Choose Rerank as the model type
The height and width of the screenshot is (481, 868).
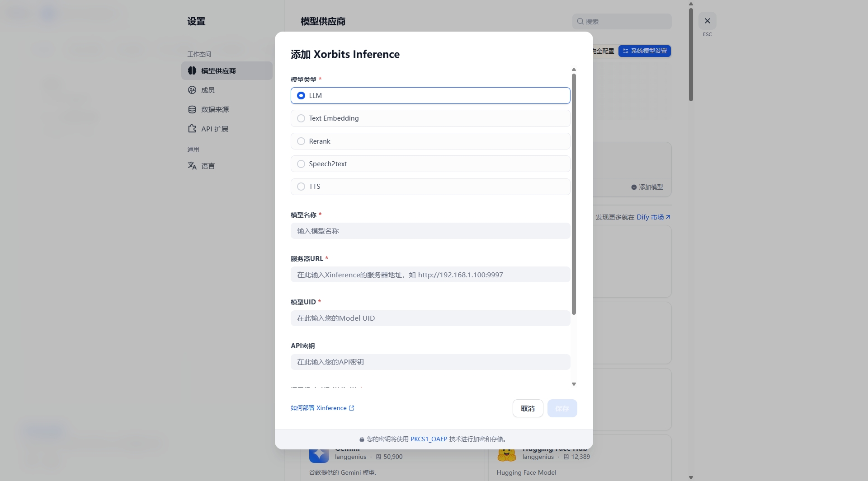[301, 141]
